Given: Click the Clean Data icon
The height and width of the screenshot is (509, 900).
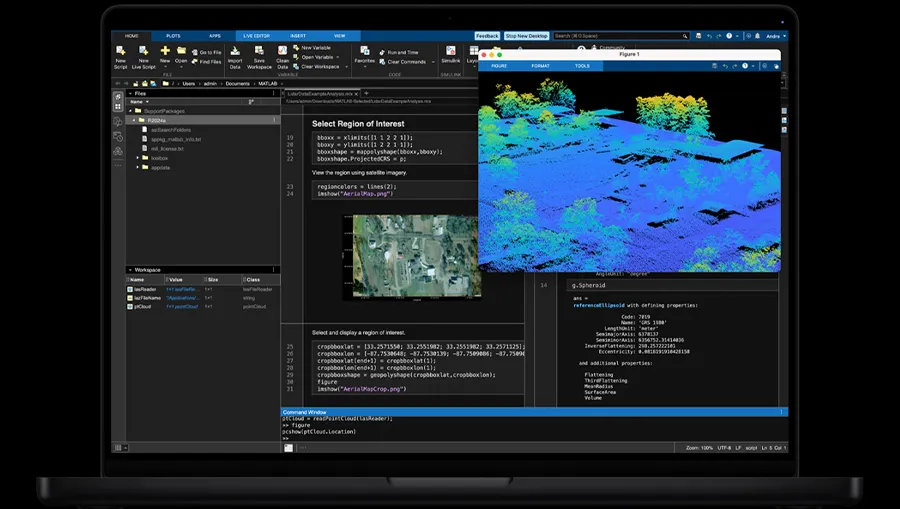Looking at the screenshot, I should (283, 50).
